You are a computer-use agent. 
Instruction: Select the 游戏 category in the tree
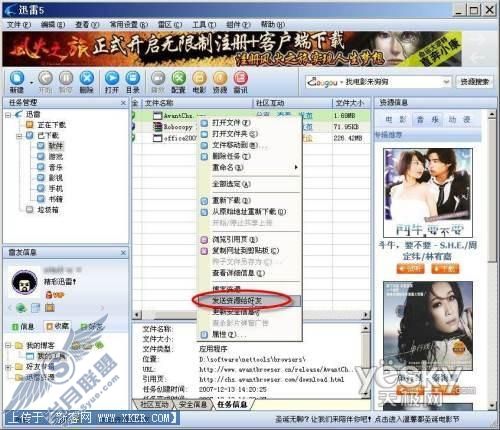(x=56, y=157)
